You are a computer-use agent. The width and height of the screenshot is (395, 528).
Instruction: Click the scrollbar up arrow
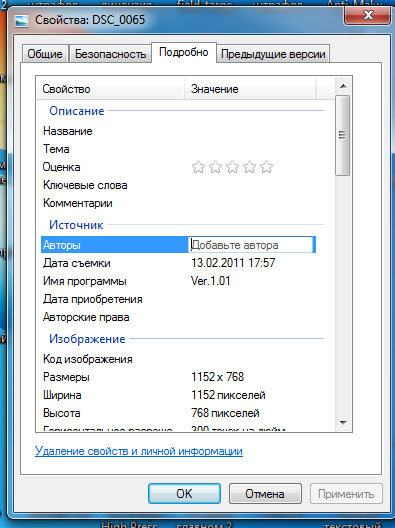pos(343,86)
